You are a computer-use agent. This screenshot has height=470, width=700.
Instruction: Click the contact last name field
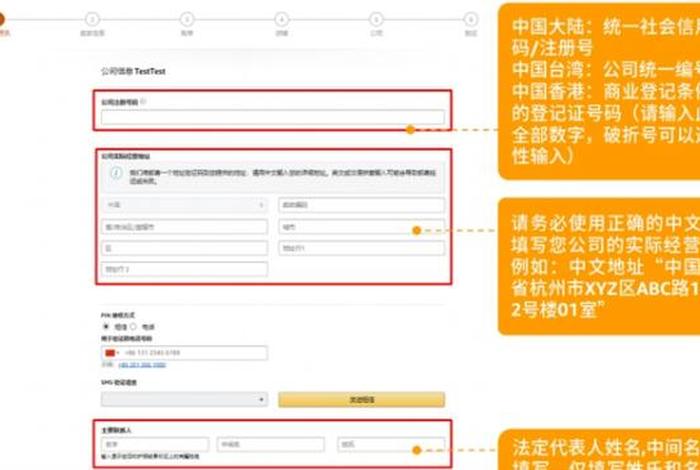[x=391, y=445]
